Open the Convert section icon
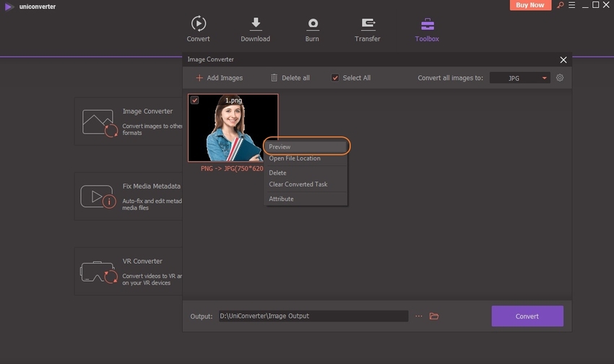This screenshot has height=364, width=614. 198,24
